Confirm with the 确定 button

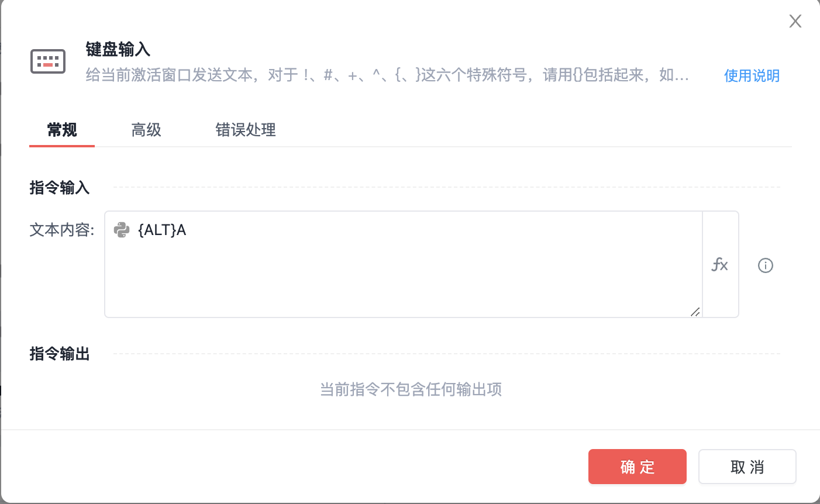(637, 467)
